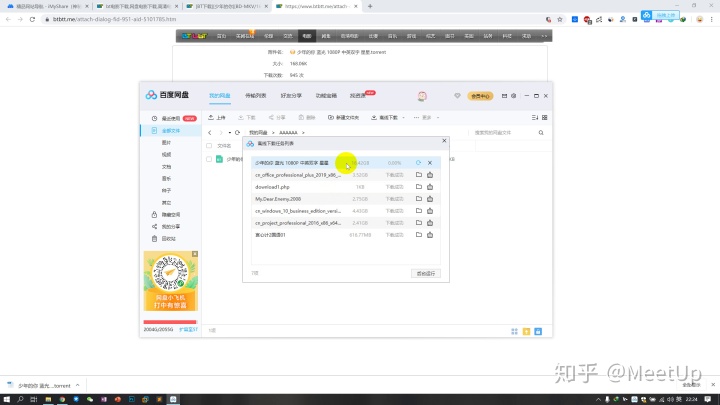Open the Function Toolbox tab

point(326,96)
